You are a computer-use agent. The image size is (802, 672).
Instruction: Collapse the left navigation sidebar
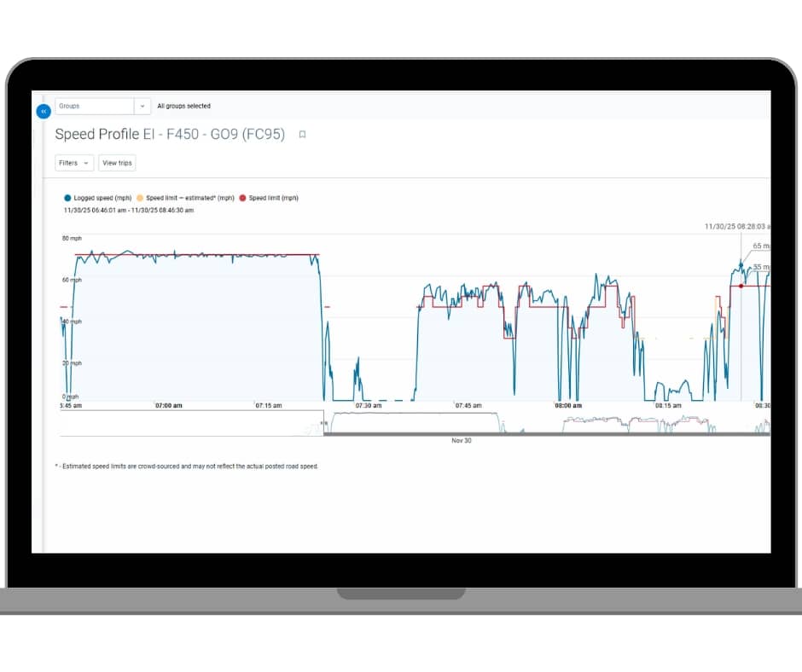[x=43, y=111]
